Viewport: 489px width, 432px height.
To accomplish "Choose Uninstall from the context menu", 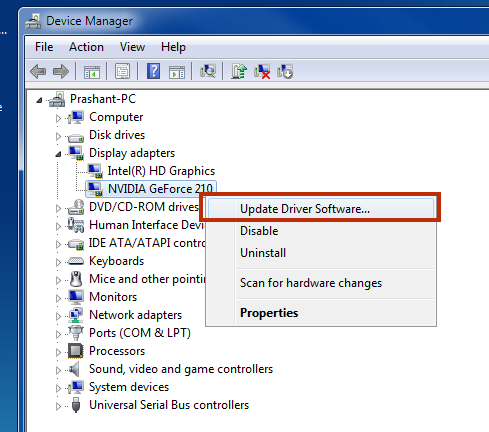I will click(321, 253).
